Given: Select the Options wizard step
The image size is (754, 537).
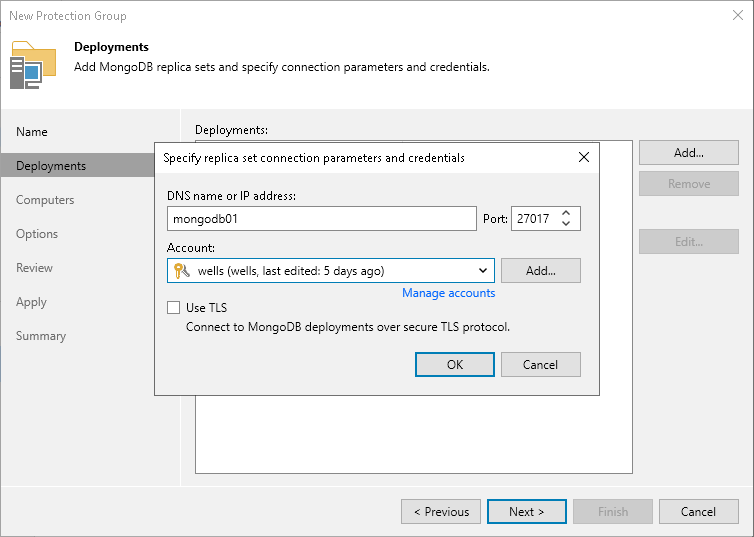Looking at the screenshot, I should coord(37,234).
